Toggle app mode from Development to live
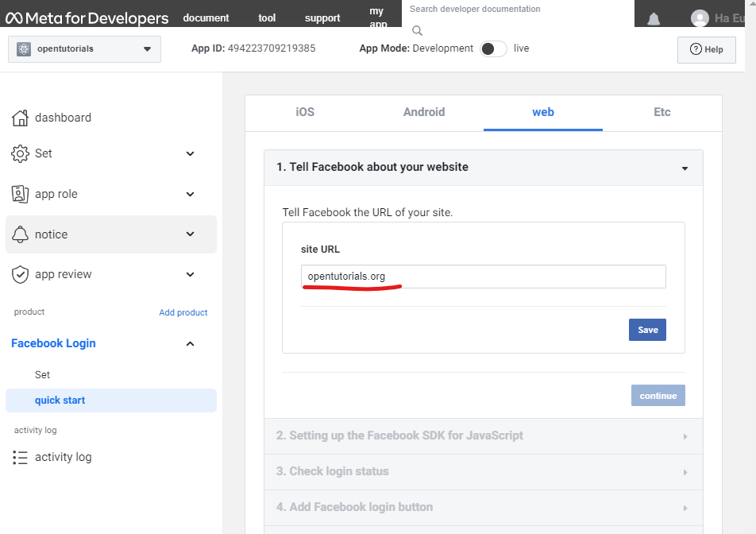 492,48
